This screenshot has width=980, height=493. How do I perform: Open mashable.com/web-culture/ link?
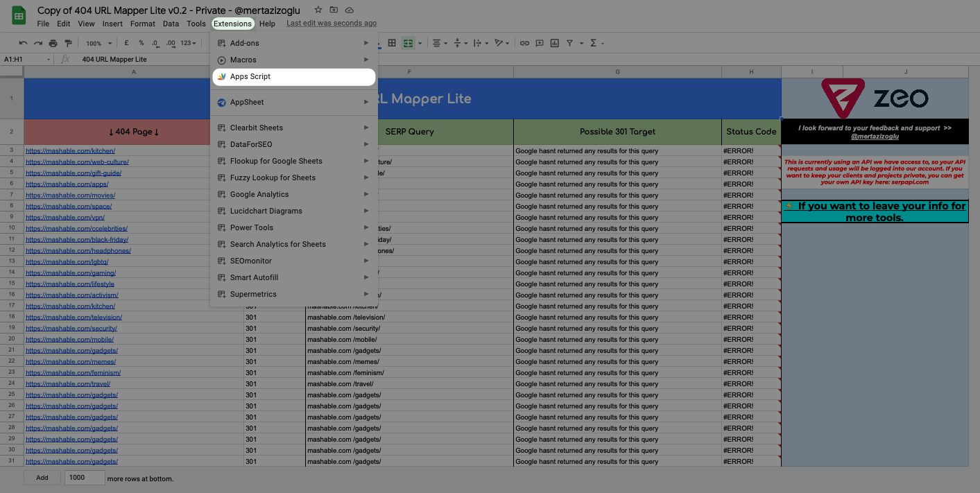(77, 162)
